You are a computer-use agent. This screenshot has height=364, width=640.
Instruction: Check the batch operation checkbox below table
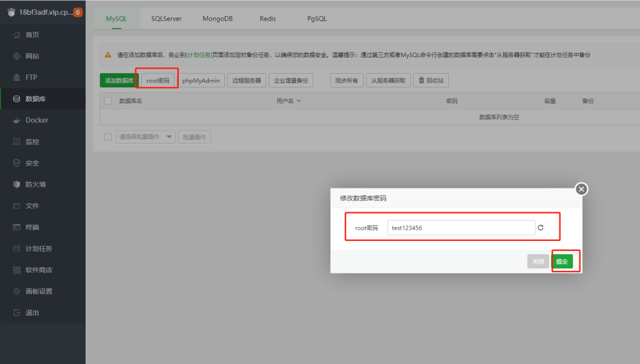click(x=108, y=137)
